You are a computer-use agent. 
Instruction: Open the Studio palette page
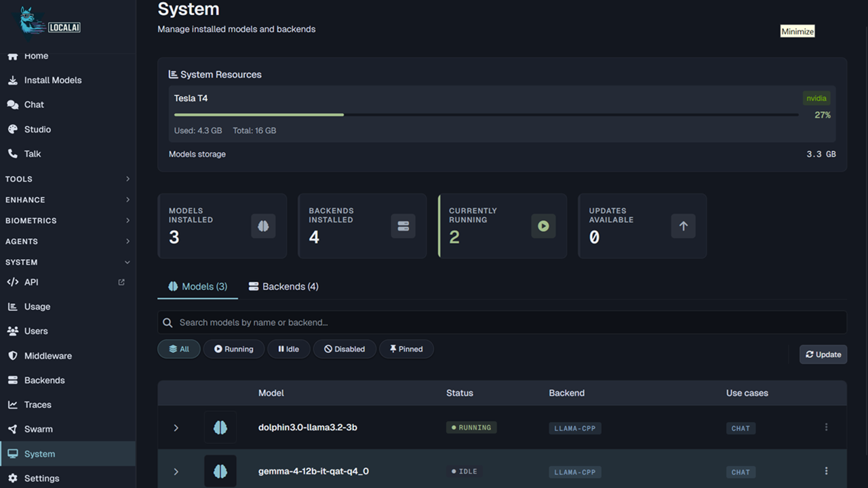[x=68, y=129]
